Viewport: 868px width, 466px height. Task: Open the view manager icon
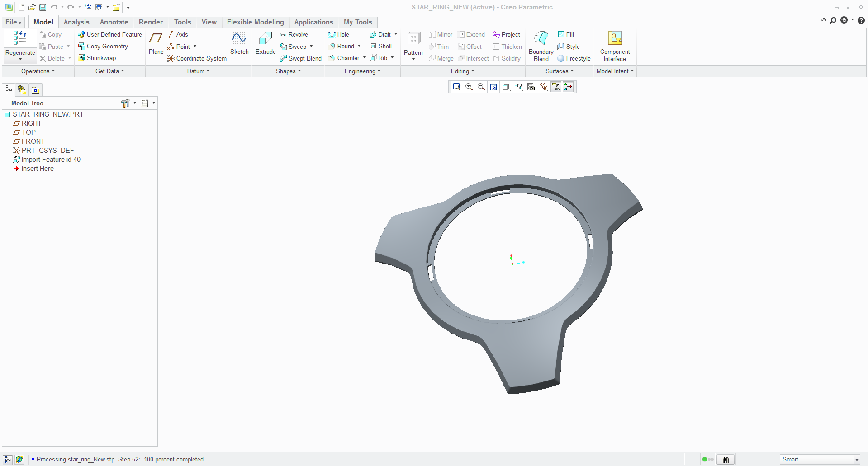pos(531,87)
